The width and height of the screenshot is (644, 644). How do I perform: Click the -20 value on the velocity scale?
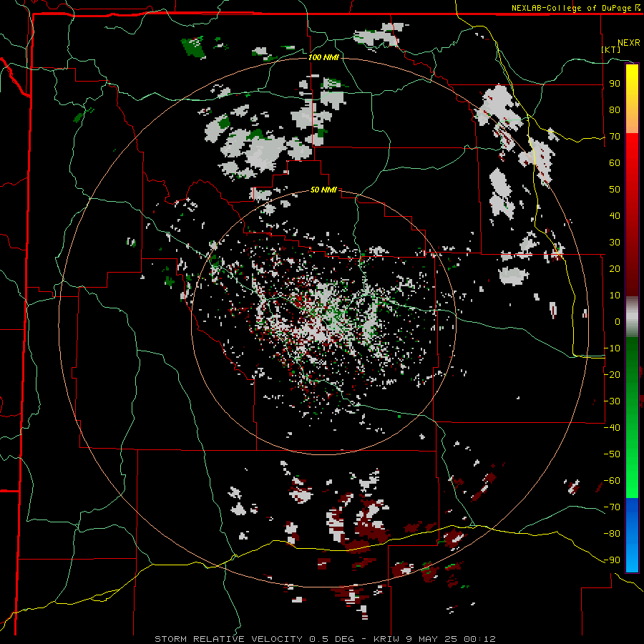pyautogui.click(x=612, y=375)
